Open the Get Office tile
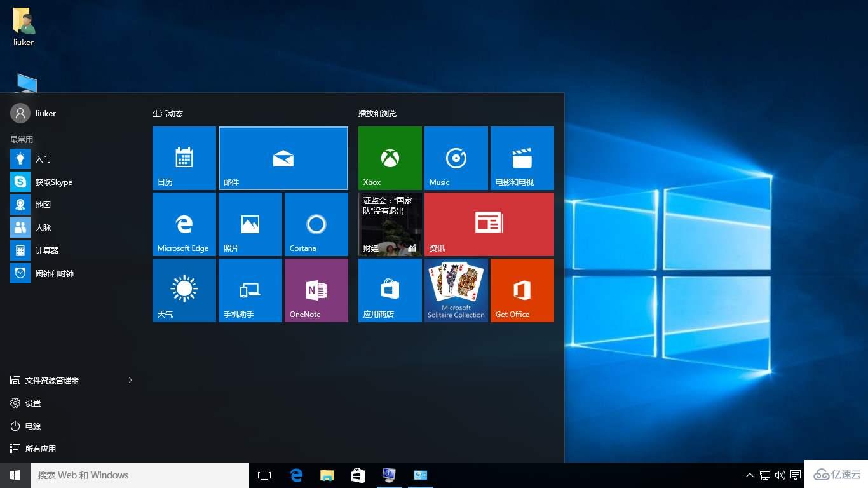The image size is (868, 488). pyautogui.click(x=522, y=290)
